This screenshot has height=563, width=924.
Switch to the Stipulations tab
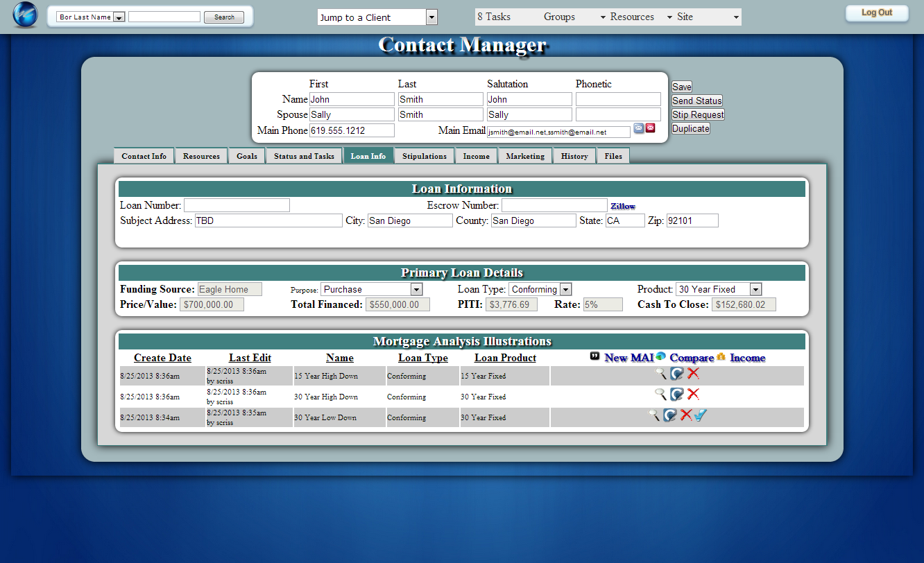(425, 156)
